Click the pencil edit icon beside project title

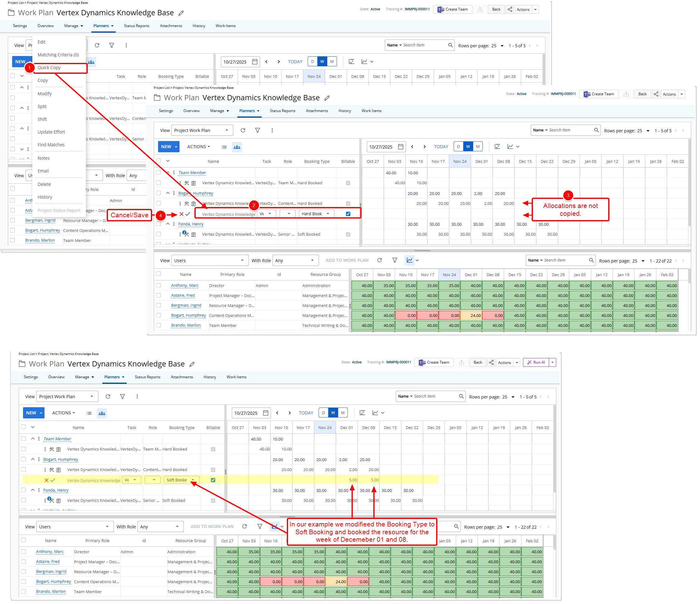coord(192,364)
